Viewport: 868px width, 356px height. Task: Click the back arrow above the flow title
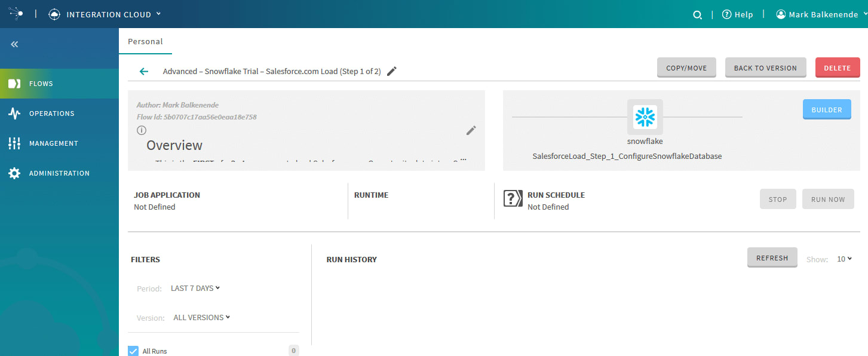(143, 70)
